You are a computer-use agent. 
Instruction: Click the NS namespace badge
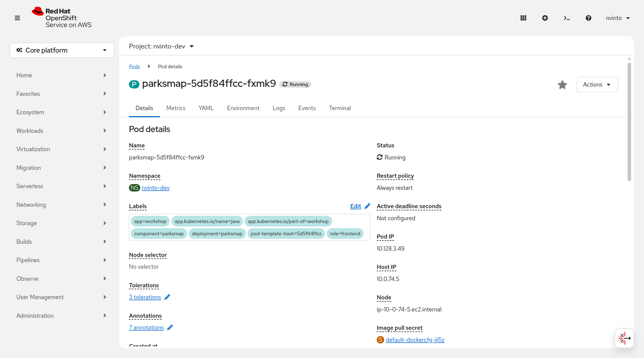click(134, 188)
